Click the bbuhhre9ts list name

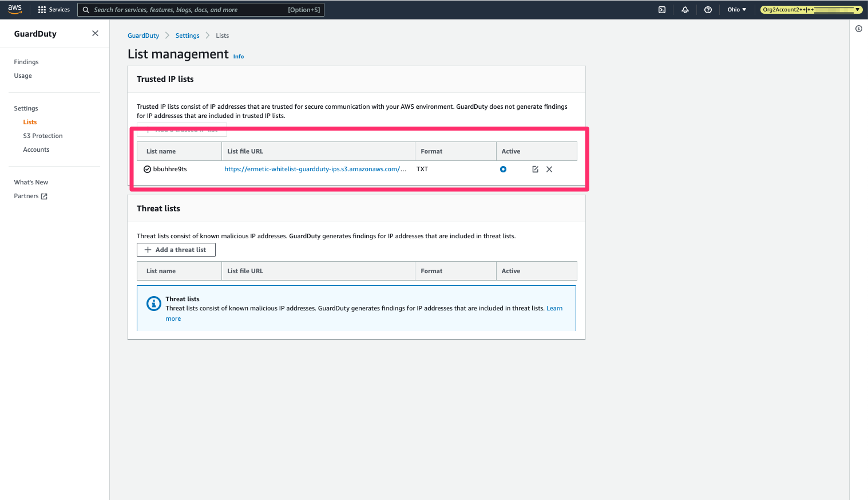170,169
